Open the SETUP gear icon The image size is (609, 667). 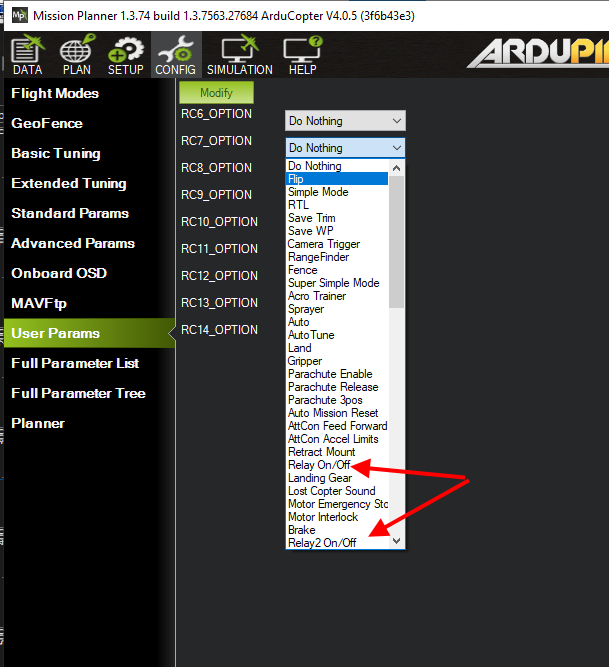[126, 52]
